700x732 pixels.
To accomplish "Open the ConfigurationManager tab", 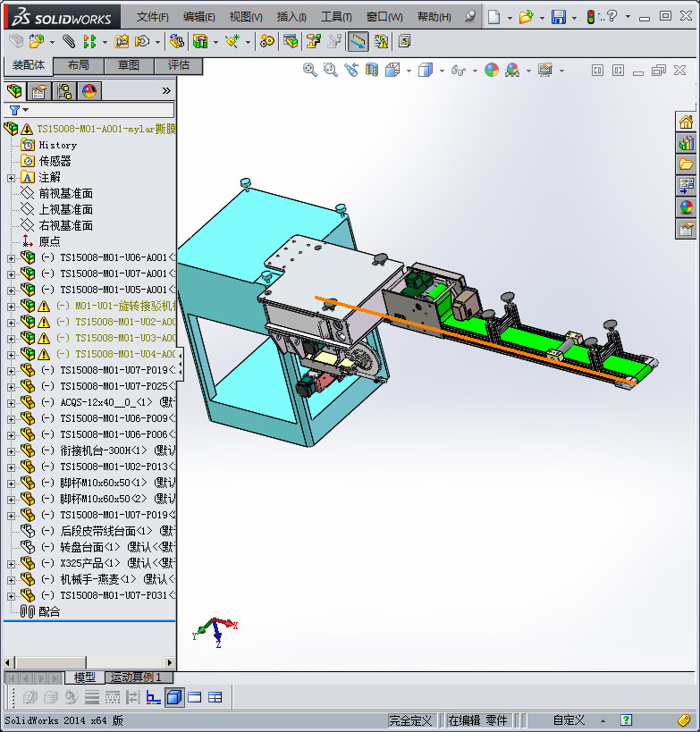I will coord(64,91).
